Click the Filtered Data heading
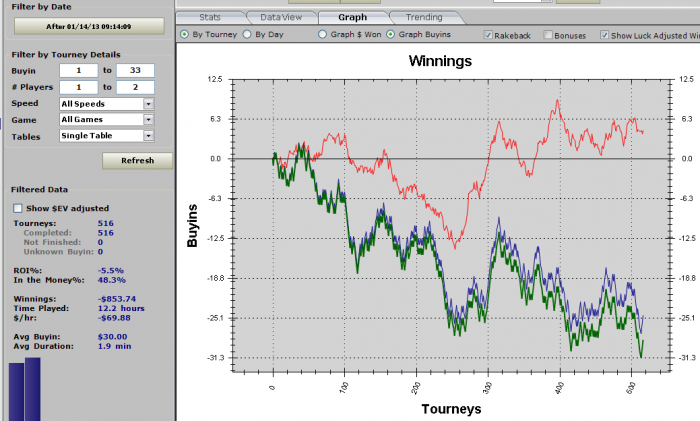 [x=39, y=190]
